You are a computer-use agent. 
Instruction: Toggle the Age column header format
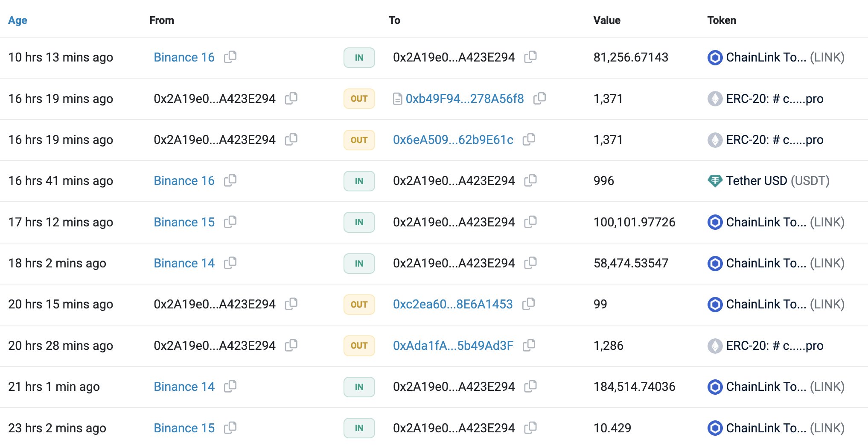17,20
